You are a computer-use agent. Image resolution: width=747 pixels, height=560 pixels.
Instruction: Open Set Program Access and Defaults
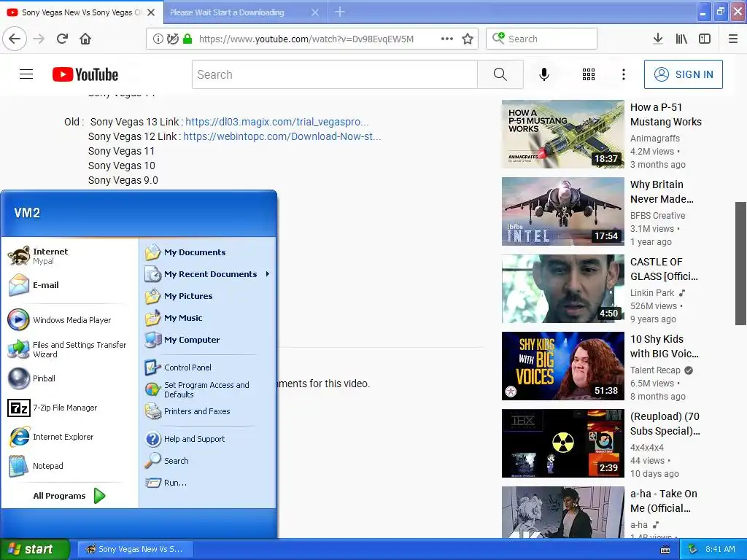click(208, 389)
